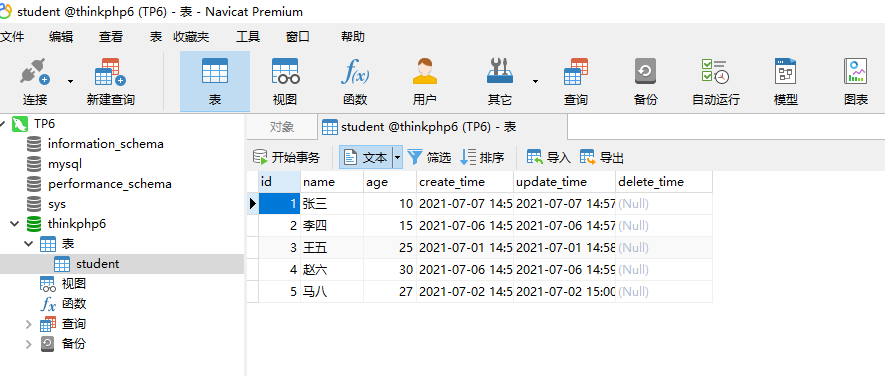Open the 文本 display mode dropdown arrow
The image size is (885, 376).
pyautogui.click(x=397, y=158)
